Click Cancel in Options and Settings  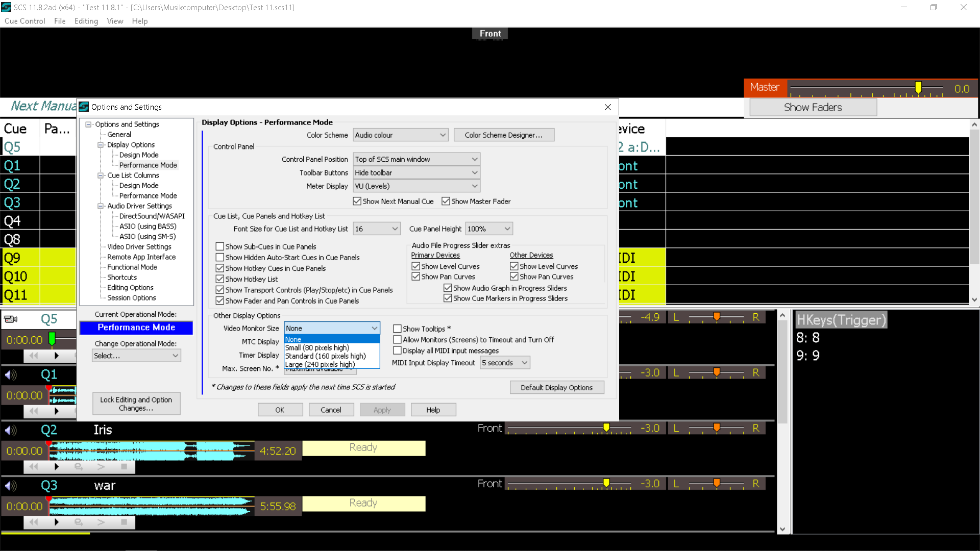coord(331,410)
